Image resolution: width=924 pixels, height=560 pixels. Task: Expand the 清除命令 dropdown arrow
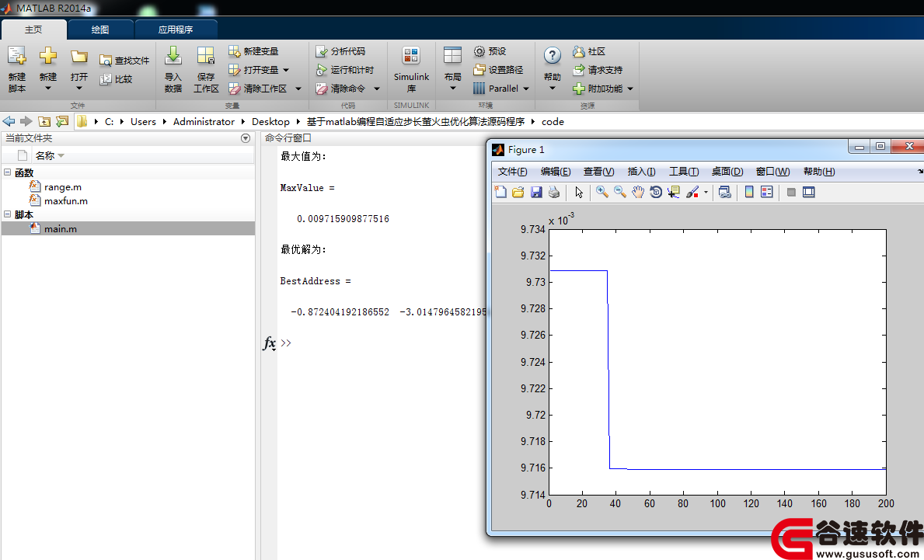click(377, 89)
